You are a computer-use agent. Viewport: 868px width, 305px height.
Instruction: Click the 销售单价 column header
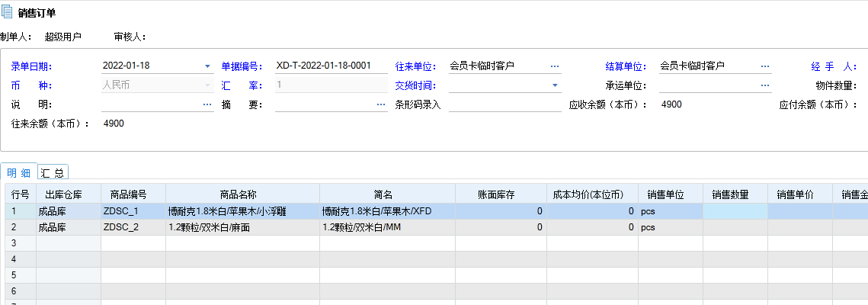(x=800, y=195)
